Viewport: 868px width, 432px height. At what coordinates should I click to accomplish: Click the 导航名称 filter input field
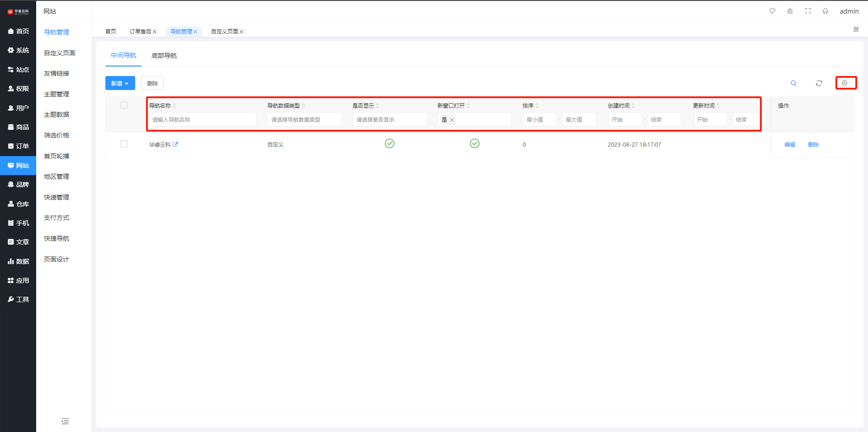[x=203, y=120]
